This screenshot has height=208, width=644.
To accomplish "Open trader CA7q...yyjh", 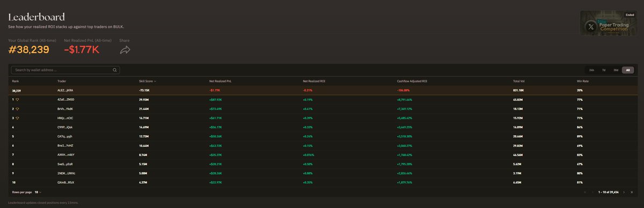I will [65, 137].
